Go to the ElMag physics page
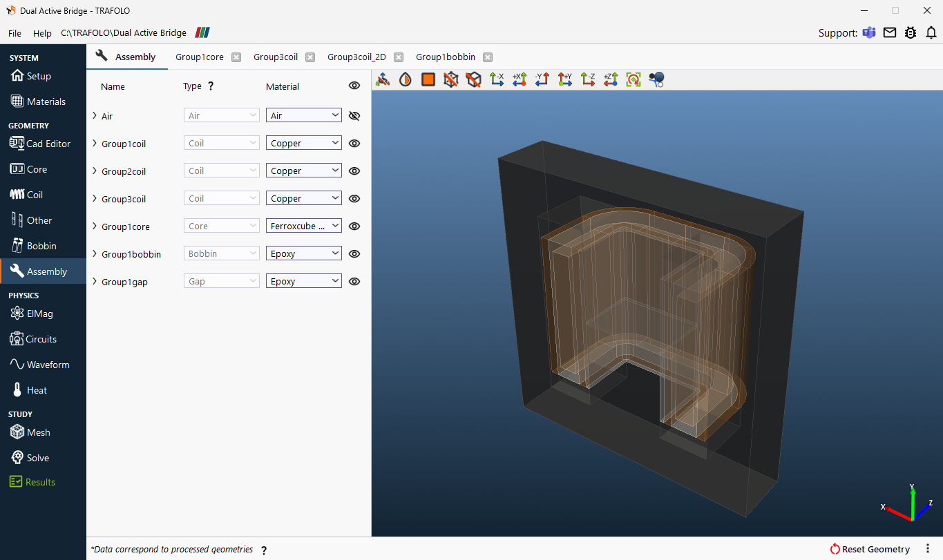This screenshot has height=560, width=943. click(31, 313)
